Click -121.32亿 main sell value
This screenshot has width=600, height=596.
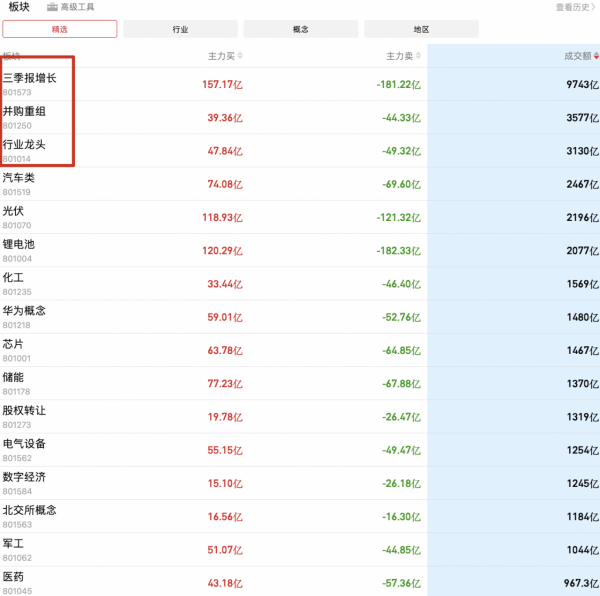pyautogui.click(x=398, y=217)
